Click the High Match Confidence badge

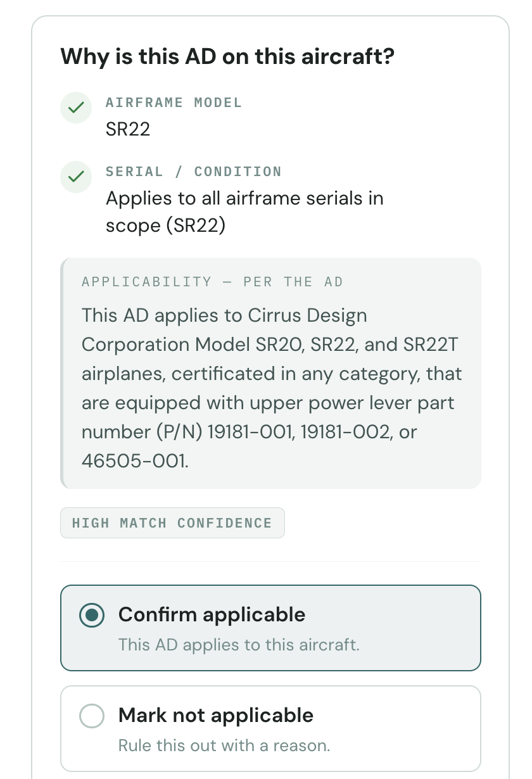tap(172, 523)
